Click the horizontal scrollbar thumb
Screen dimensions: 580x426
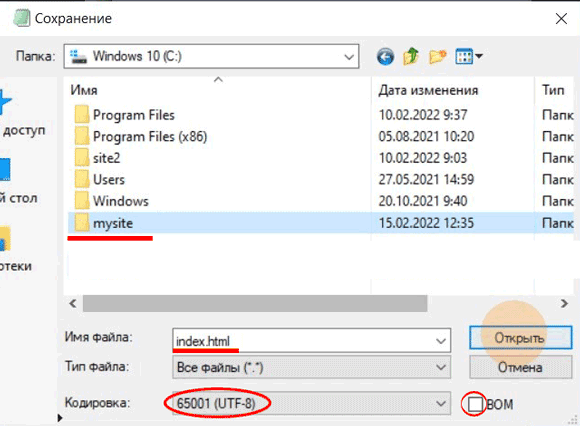(x=255, y=304)
